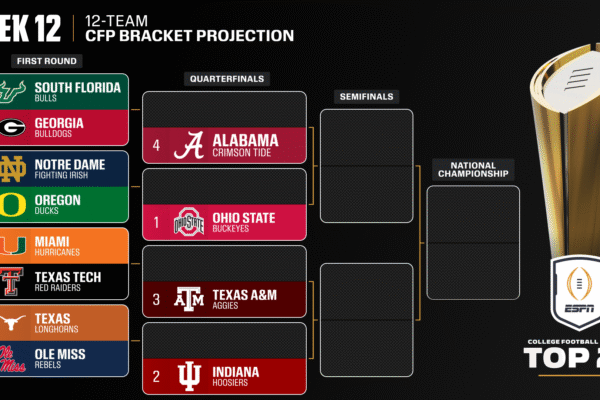Select the Ole Miss script logo

[x=15, y=358]
